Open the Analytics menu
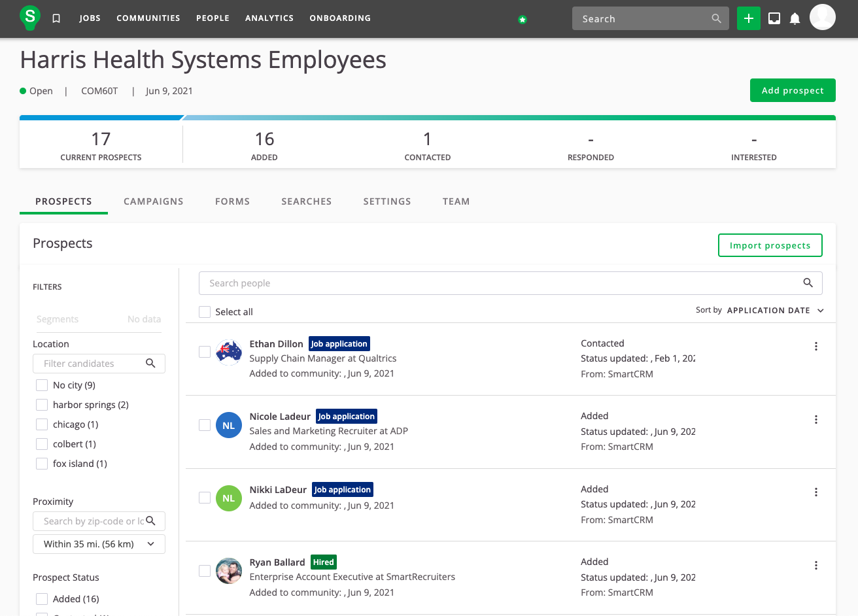 tap(269, 18)
